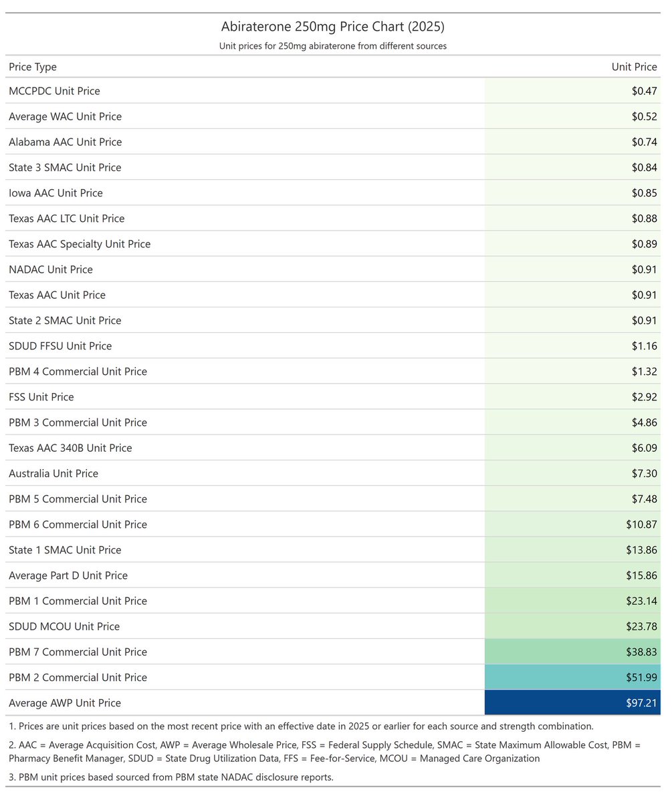Select the $15.86 price cell

point(572,575)
